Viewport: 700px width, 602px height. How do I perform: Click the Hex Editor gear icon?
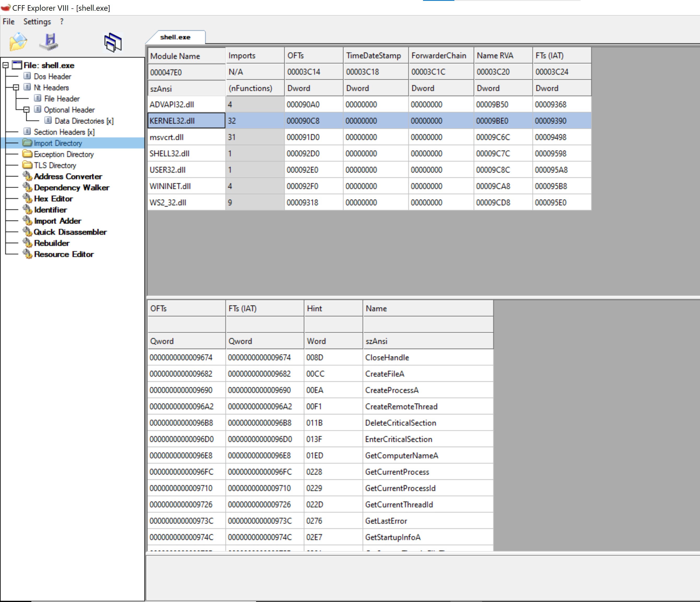click(x=27, y=198)
